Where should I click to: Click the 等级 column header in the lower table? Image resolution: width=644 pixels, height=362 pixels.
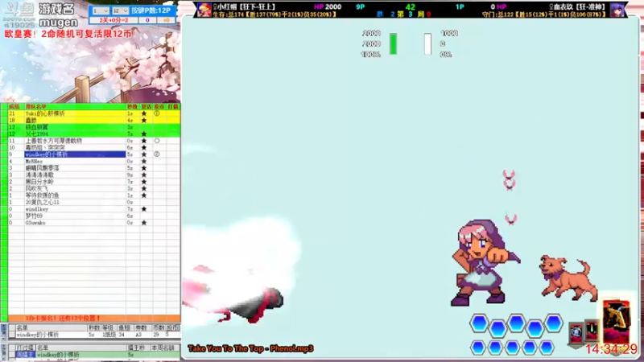108,327
